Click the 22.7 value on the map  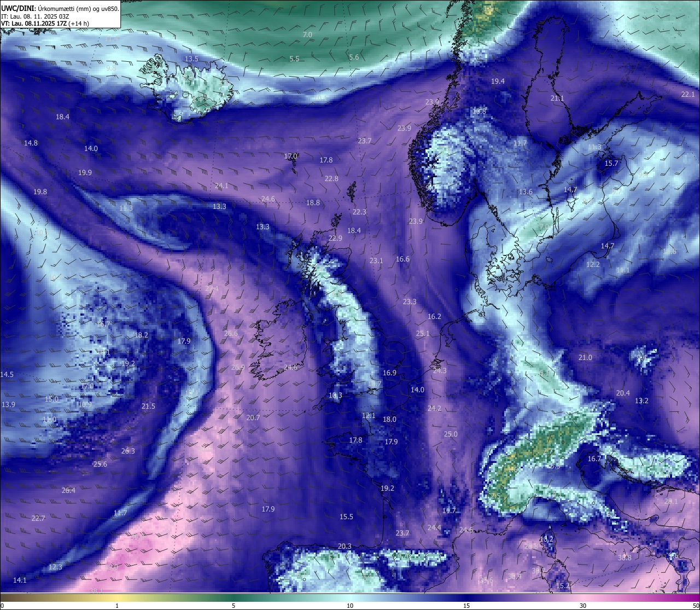point(38,518)
